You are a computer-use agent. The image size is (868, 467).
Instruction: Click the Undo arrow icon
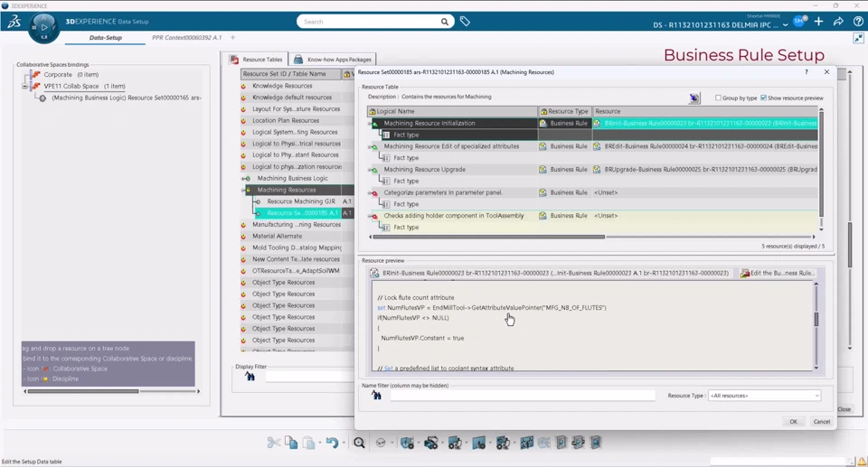point(332,443)
